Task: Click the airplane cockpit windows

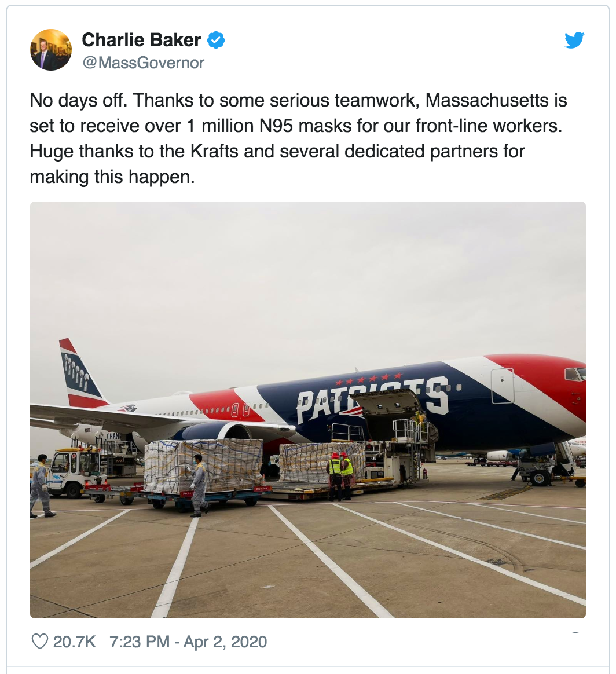Action: pos(575,373)
